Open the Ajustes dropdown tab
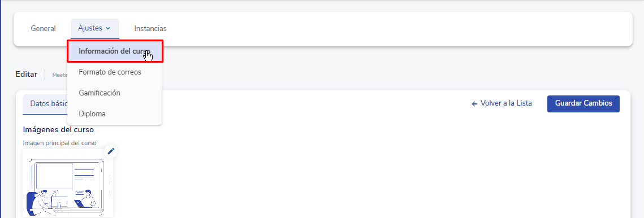Screen dimensions: 644x218 (x=95, y=28)
